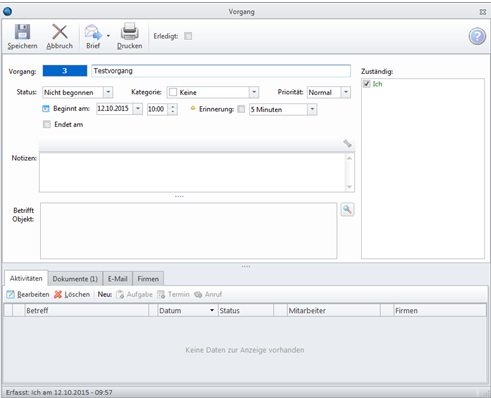Viewport: 491px width, 398px height.
Task: Click the Testvorgang title input field
Action: 221,71
